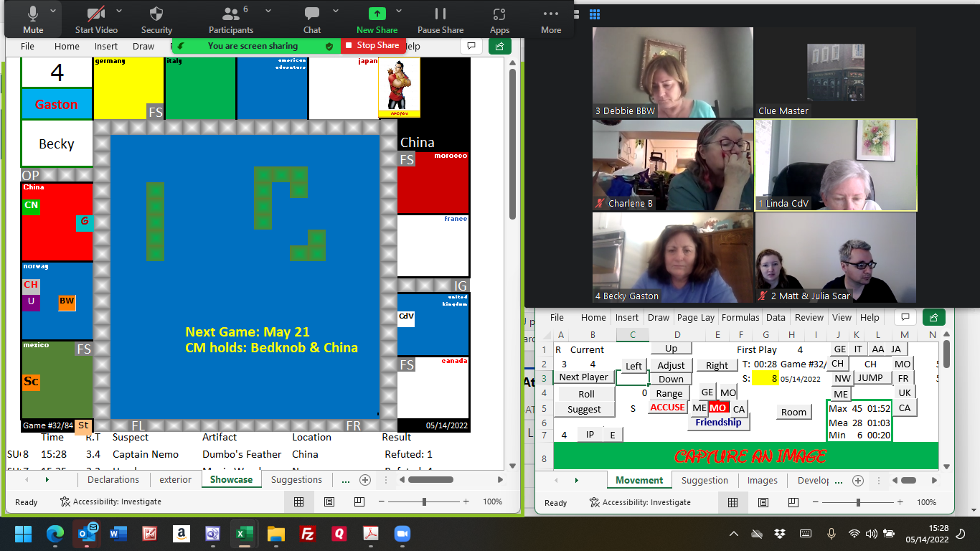Open the Windows Start menu
This screenshot has width=980, height=551.
(x=24, y=534)
